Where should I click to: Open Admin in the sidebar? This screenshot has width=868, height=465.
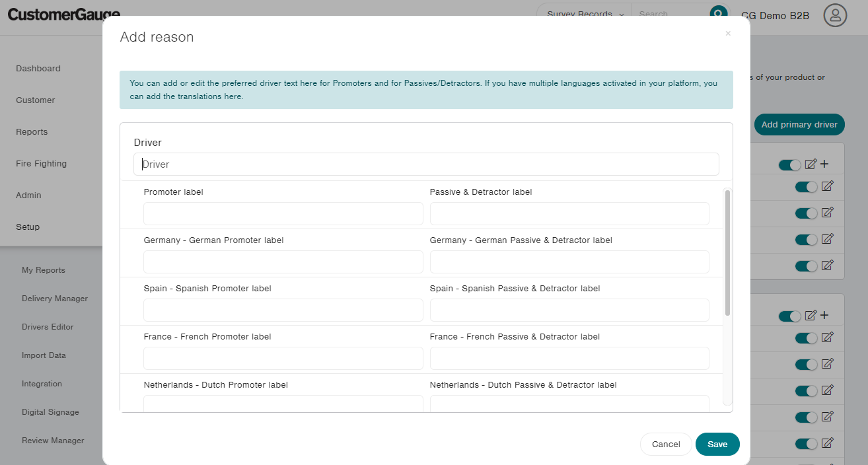click(28, 196)
